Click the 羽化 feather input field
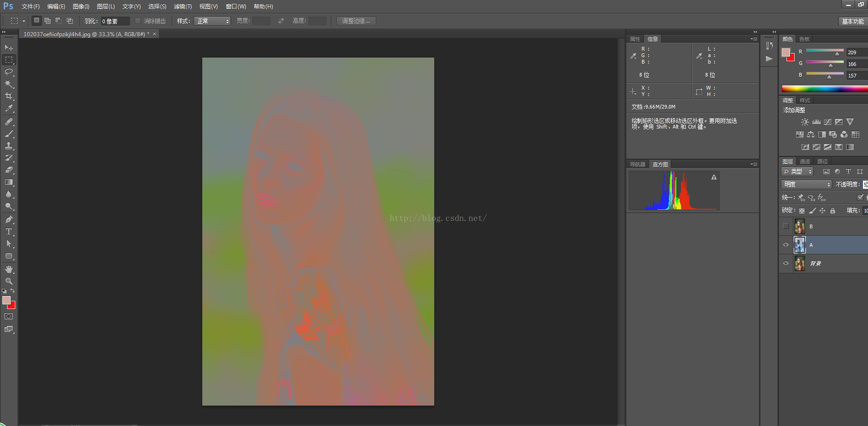868x426 pixels. [x=115, y=21]
